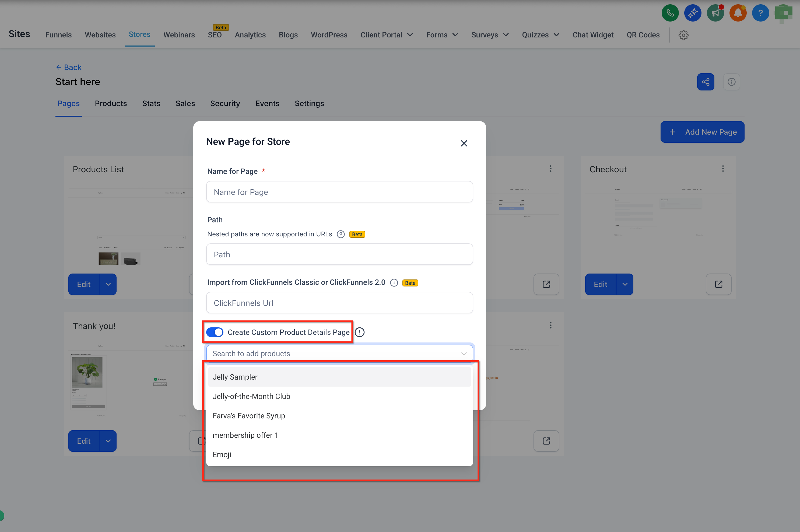800x532 pixels.
Task: Open the Thank you Edit dropdown arrow
Action: (108, 441)
